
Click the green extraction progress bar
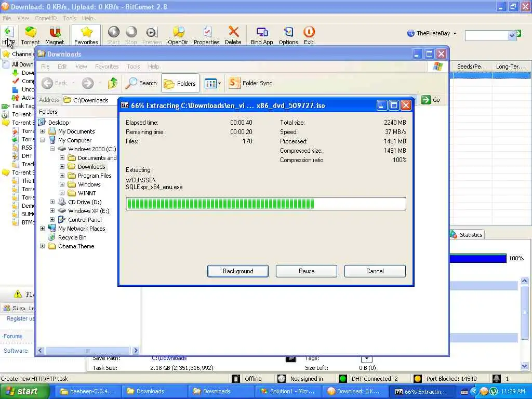(x=266, y=204)
